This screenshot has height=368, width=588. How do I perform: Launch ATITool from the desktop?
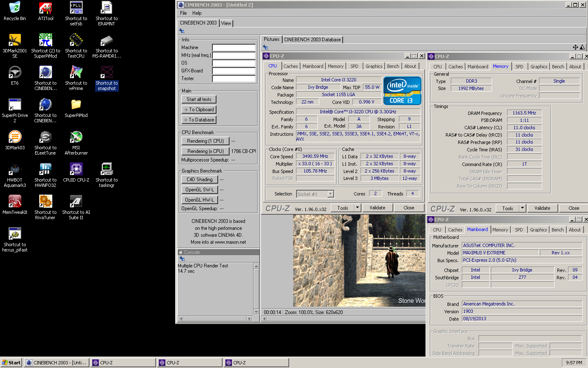[x=45, y=11]
